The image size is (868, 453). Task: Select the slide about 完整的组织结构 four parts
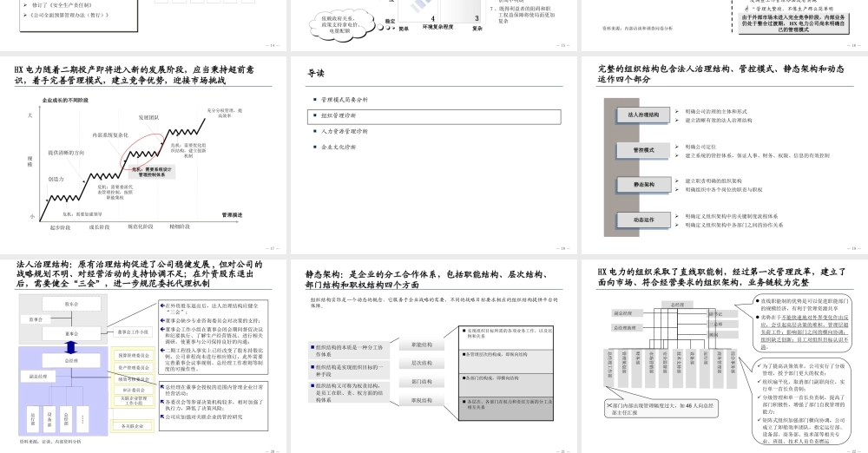point(725,155)
